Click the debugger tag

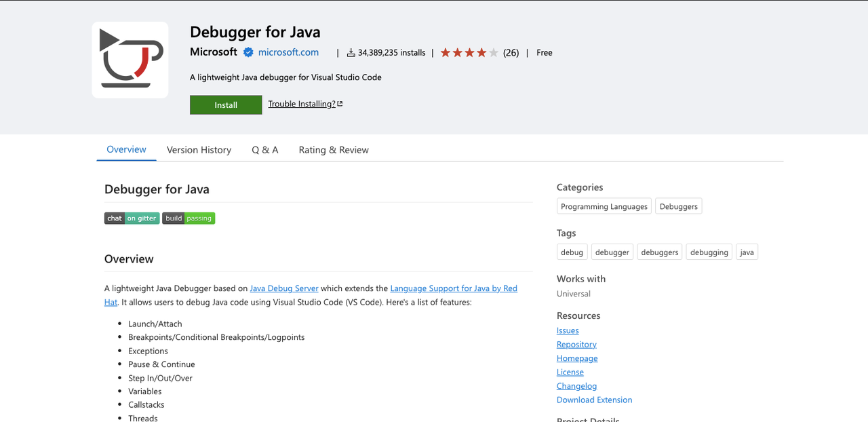(612, 252)
